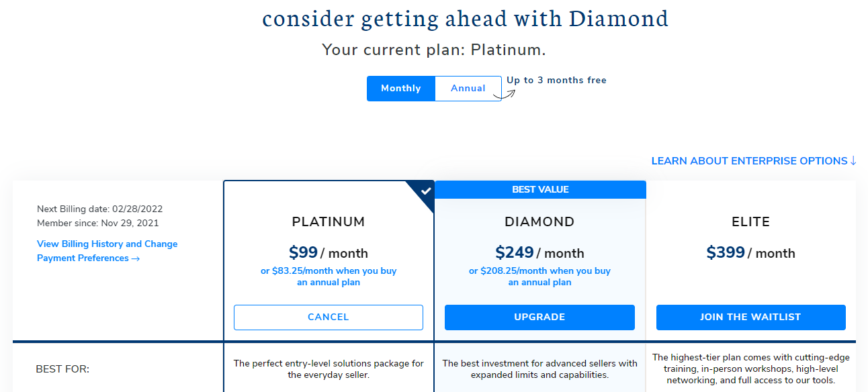Switch billing to Annual
Screen dimensions: 868x392
point(468,89)
